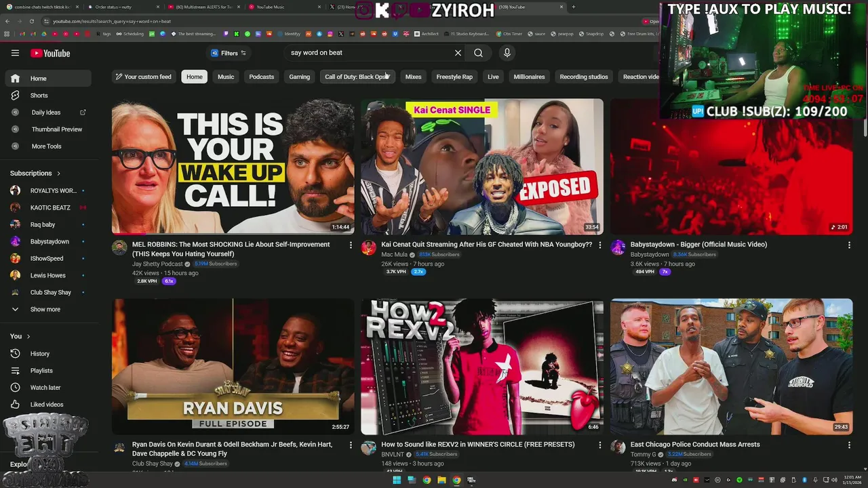Viewport: 868px width, 488px height.
Task: Open watch History
Action: point(47,354)
